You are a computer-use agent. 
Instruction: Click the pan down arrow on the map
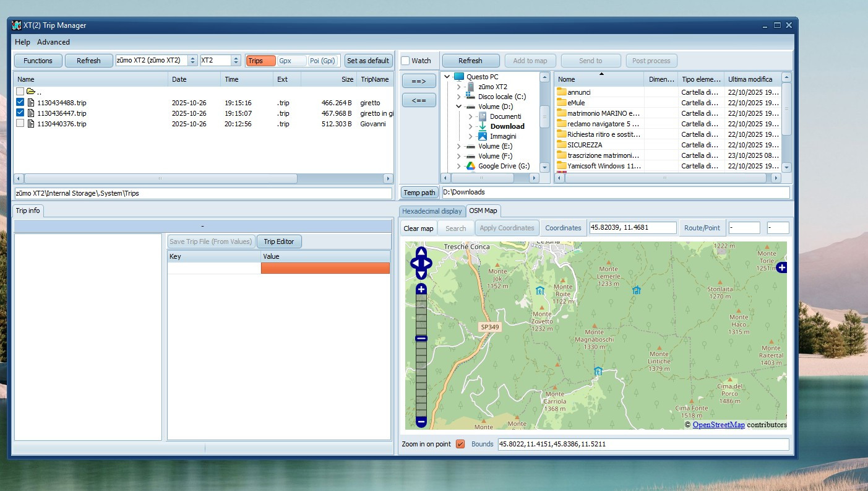[x=421, y=274]
